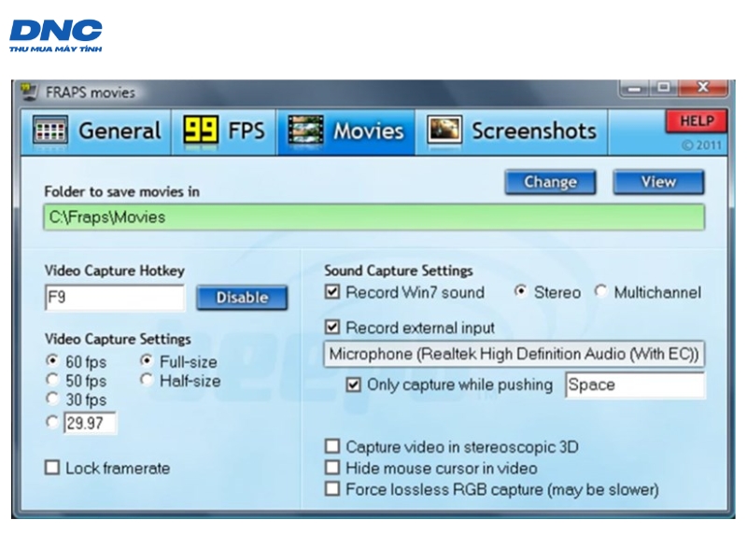Switch to the General tab
Screen dimensions: 747x560
click(96, 132)
